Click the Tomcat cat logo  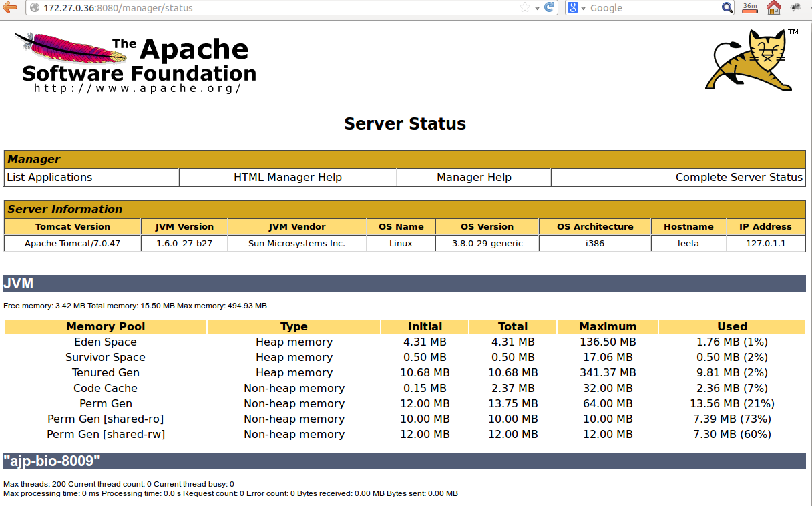tap(752, 59)
